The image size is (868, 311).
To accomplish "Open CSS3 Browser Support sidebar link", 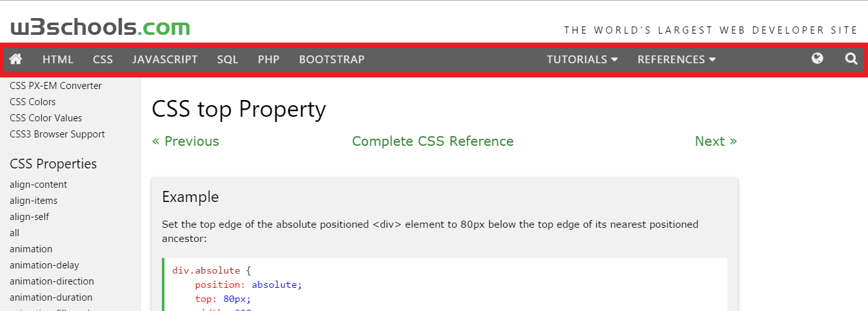I will point(57,134).
